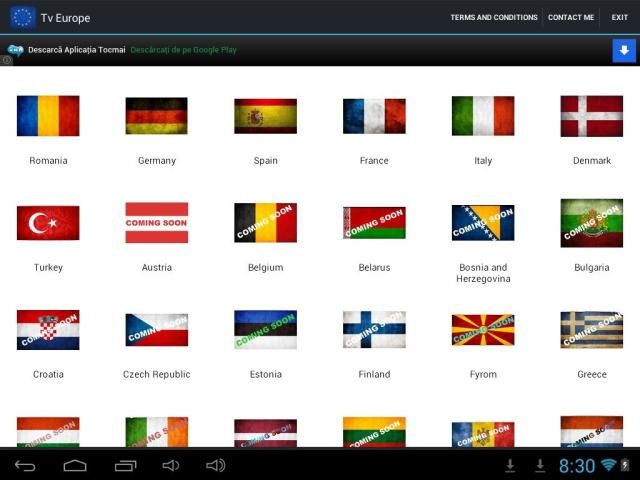Viewport: 640px width, 480px height.
Task: Follow the Descărcați de pe Google Play link
Action: coord(183,50)
